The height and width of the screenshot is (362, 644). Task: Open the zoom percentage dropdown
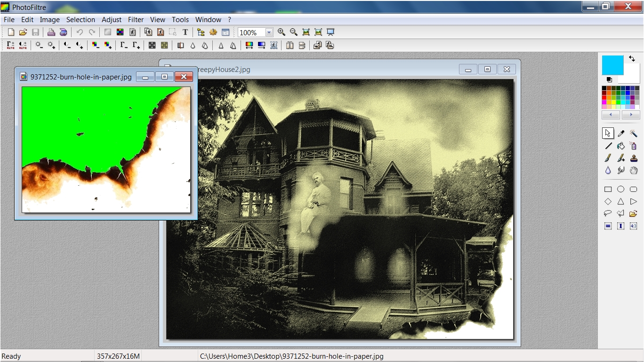(x=269, y=32)
